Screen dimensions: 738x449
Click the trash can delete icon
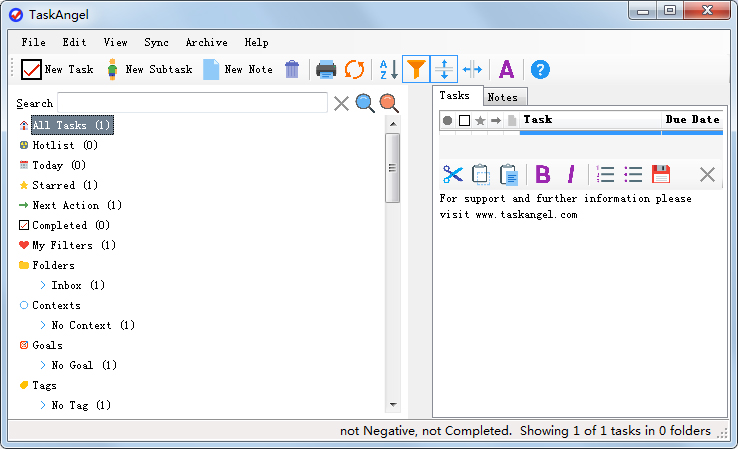tap(292, 69)
